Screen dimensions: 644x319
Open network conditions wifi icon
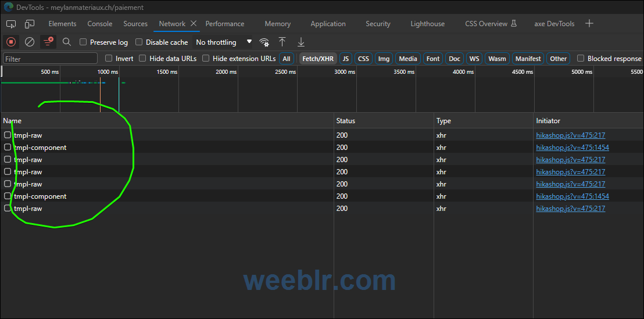264,42
